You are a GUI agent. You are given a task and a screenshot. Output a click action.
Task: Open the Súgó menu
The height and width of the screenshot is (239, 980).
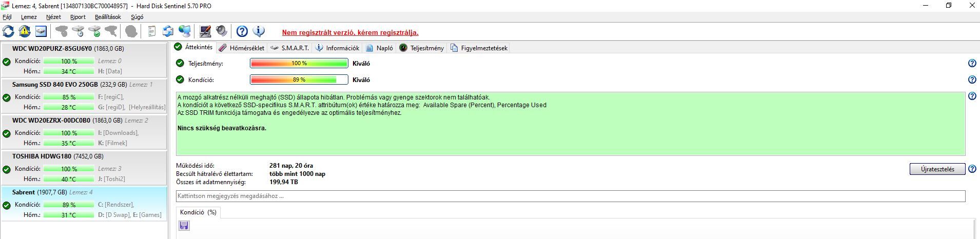coord(137,17)
